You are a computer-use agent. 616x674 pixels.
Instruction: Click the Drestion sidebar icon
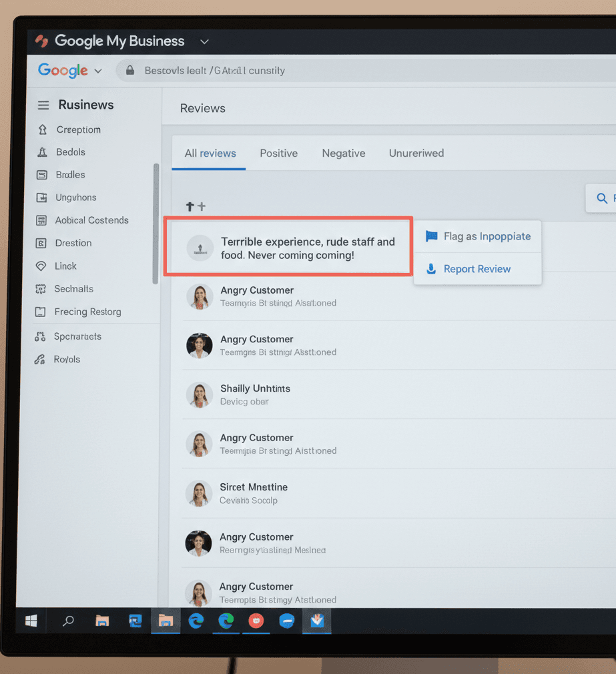[x=41, y=244]
